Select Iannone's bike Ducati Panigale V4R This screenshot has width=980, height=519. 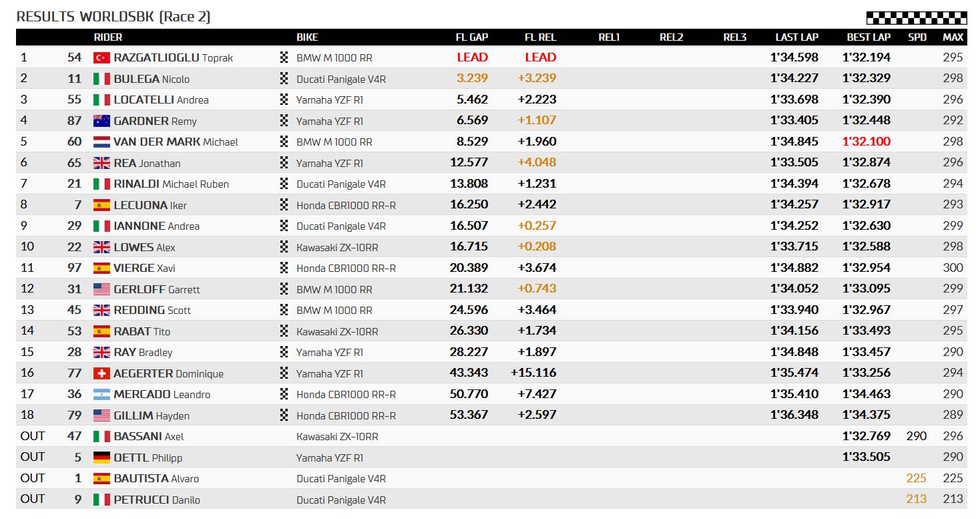(341, 226)
